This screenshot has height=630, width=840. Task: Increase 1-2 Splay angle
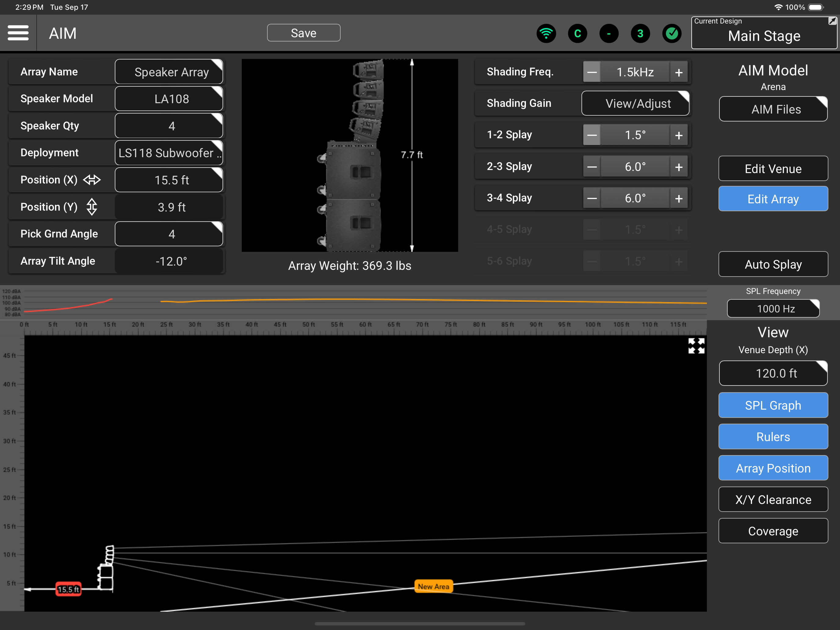[679, 135]
